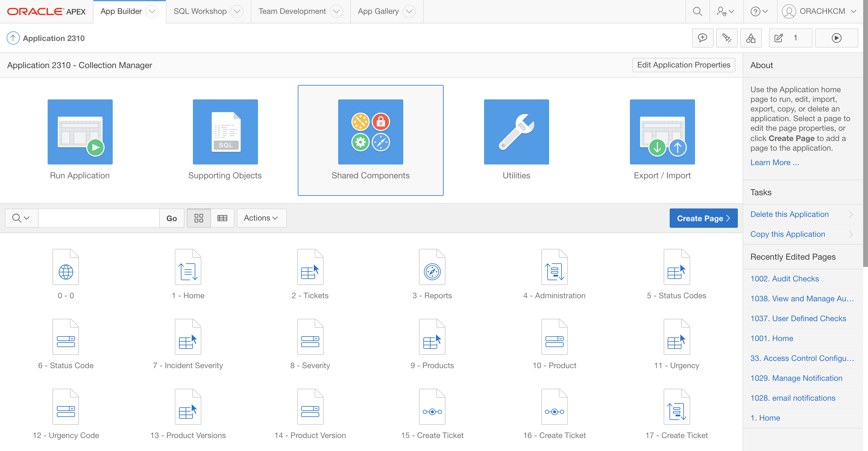
Task: Open the Utilities wrench icon
Action: (516, 132)
